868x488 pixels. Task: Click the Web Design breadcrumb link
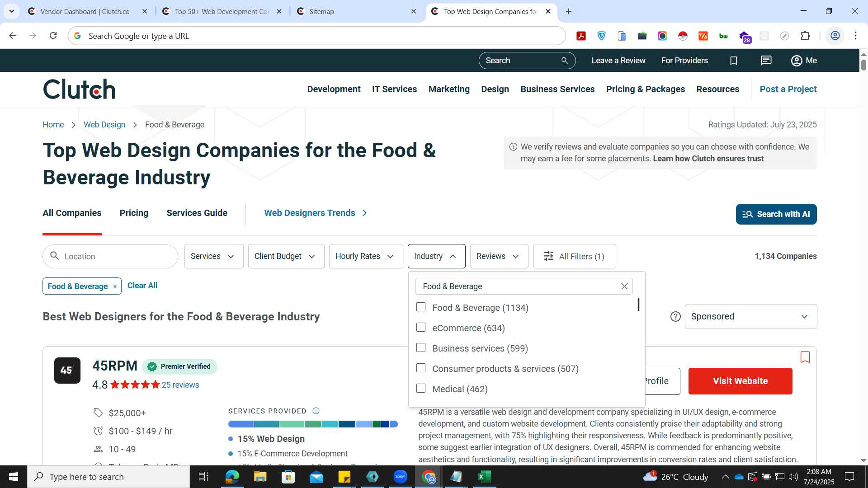point(104,125)
